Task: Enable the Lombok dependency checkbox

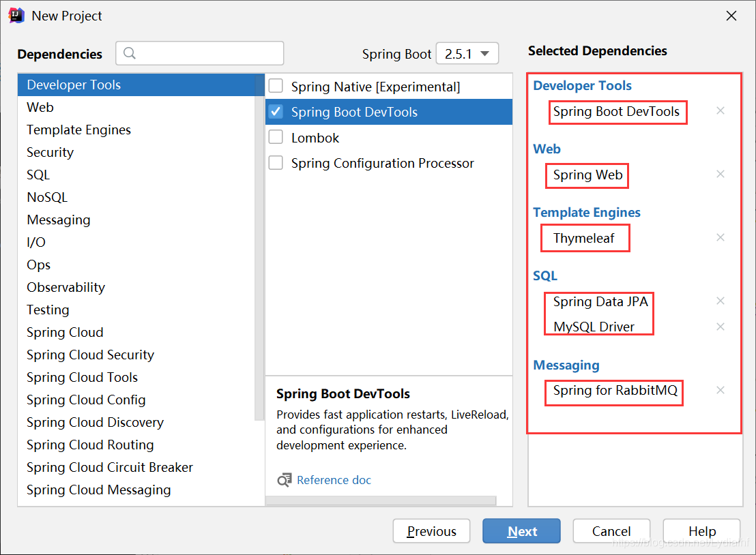Action: pos(276,137)
